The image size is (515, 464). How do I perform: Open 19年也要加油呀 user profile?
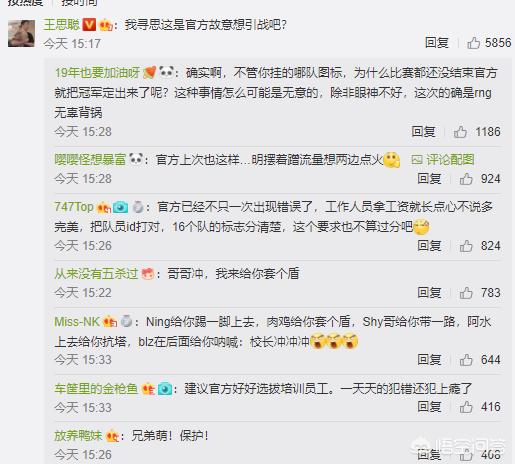pos(97,72)
